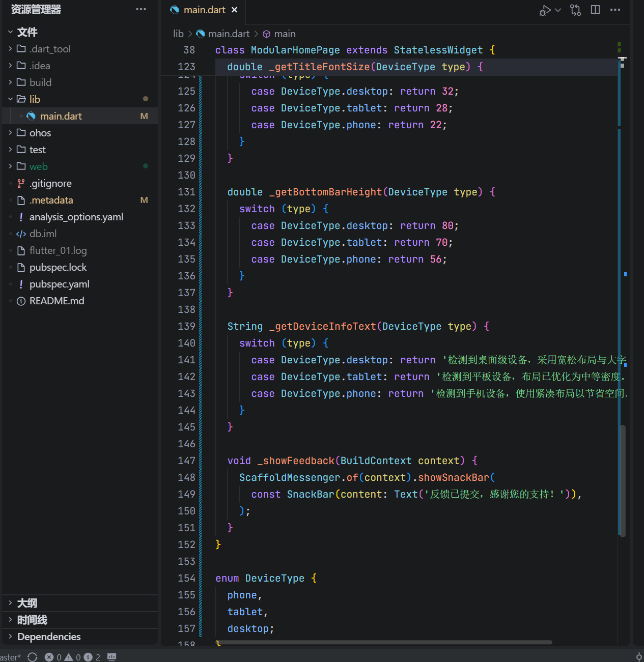Open pubspec.yaml file
This screenshot has width=644, height=662.
(80, 284)
